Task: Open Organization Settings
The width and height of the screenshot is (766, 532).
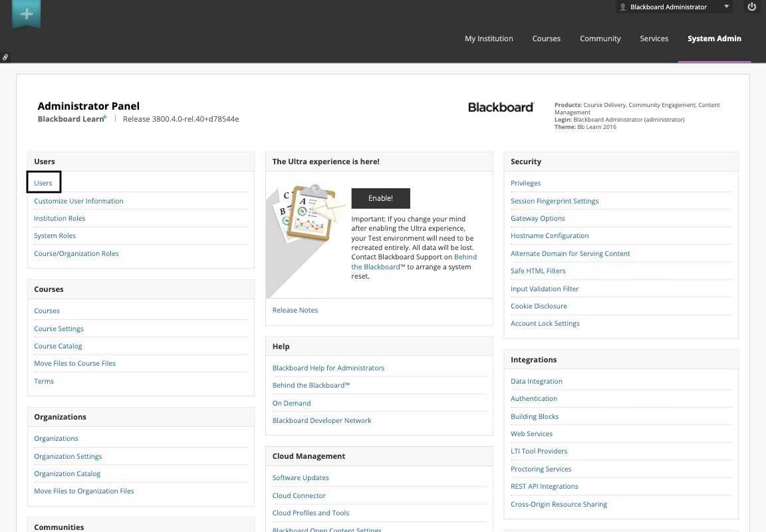Action: [x=68, y=456]
